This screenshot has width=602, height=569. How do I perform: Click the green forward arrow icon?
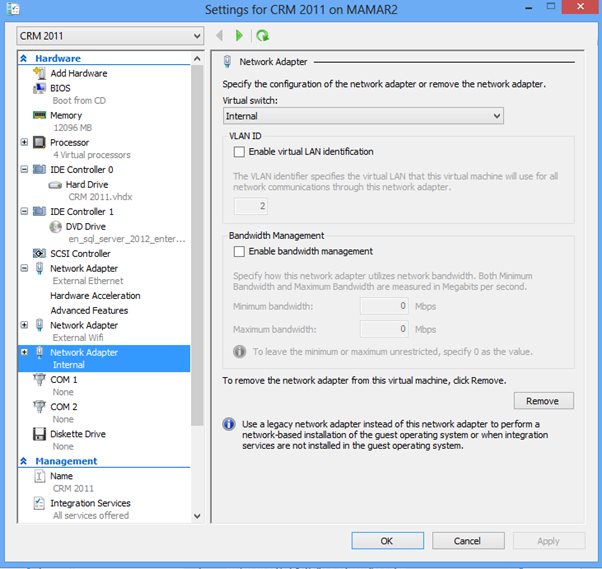(240, 36)
